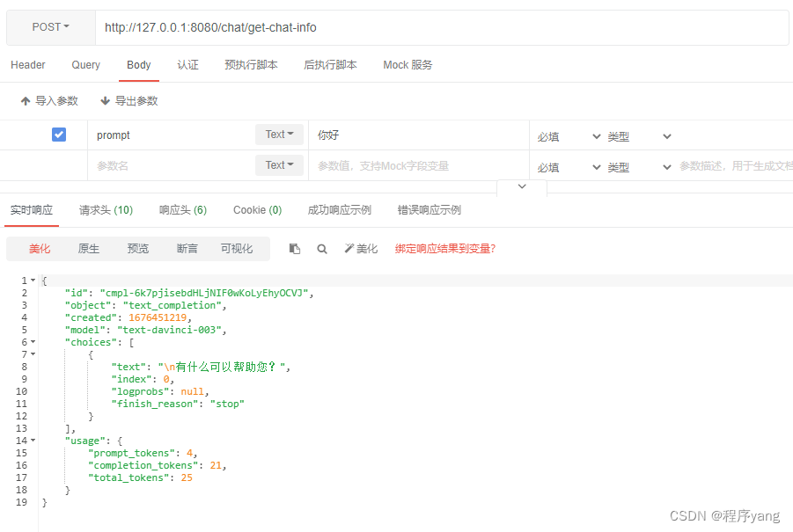The image size is (793, 532).
Task: Click 导出参数 export button
Action: (129, 100)
